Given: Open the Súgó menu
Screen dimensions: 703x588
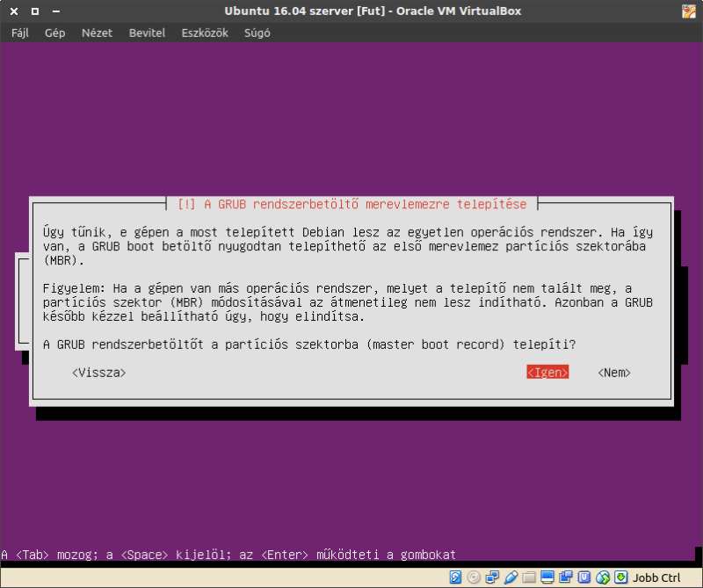Looking at the screenshot, I should click(257, 33).
